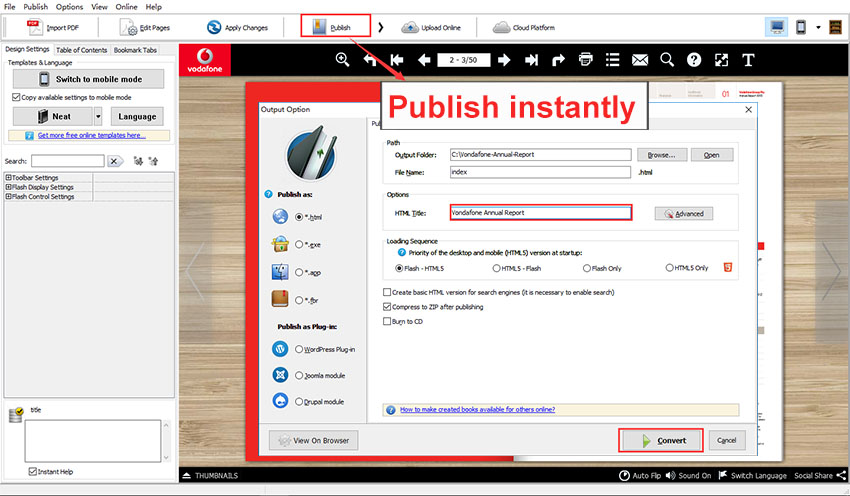Enable the Burn to CD checkbox
Image resolution: width=850 pixels, height=496 pixels.
(387, 321)
